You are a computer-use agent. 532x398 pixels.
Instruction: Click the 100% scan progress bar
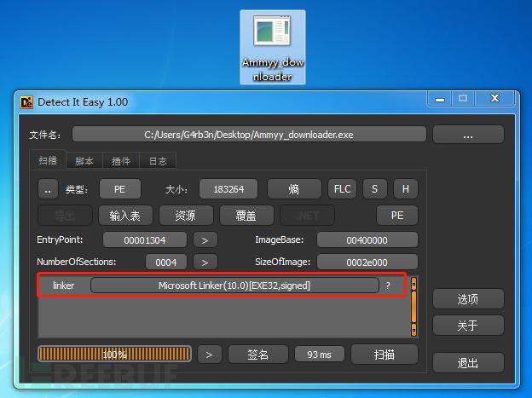pyautogui.click(x=114, y=355)
